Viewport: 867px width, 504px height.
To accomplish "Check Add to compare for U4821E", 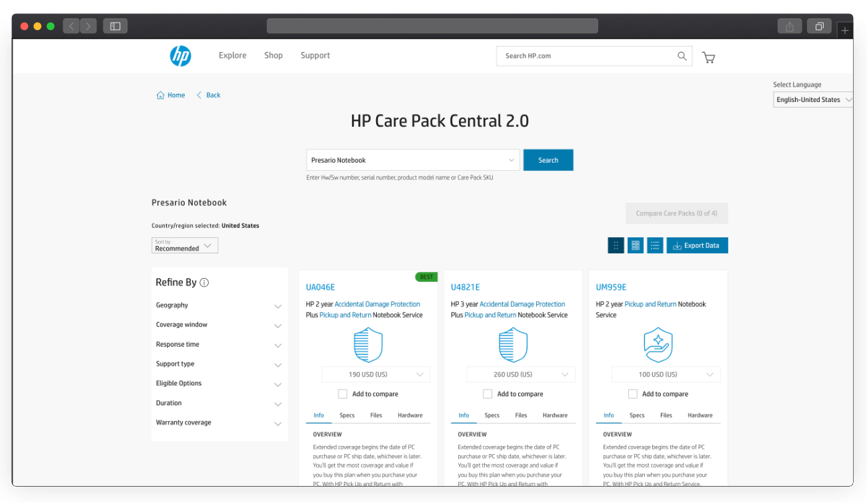I will click(x=488, y=393).
